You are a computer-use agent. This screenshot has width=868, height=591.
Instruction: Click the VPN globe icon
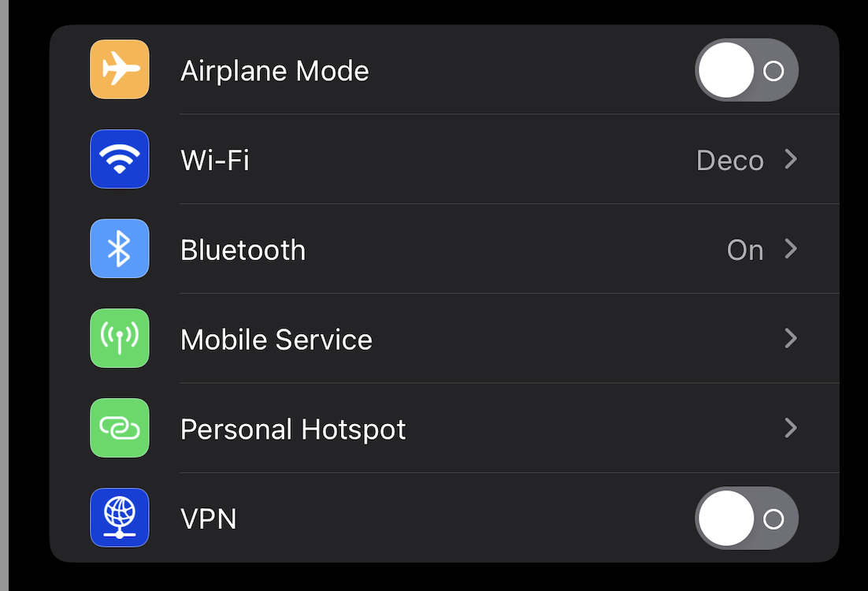120,518
